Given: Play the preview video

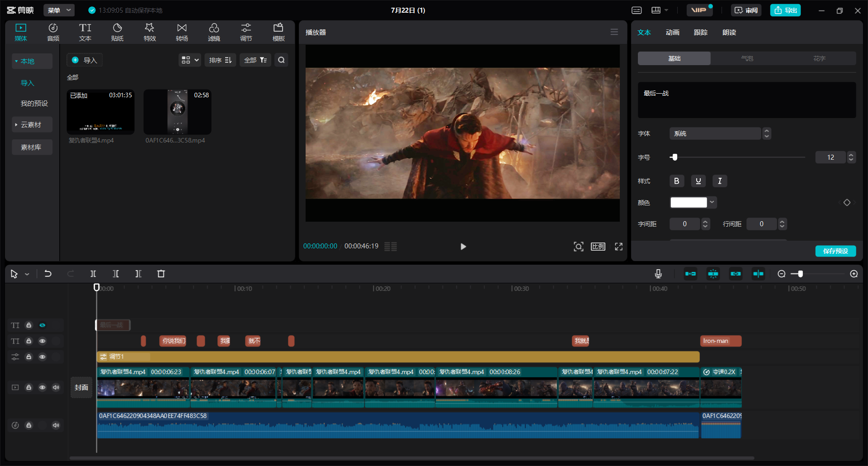Looking at the screenshot, I should click(463, 247).
